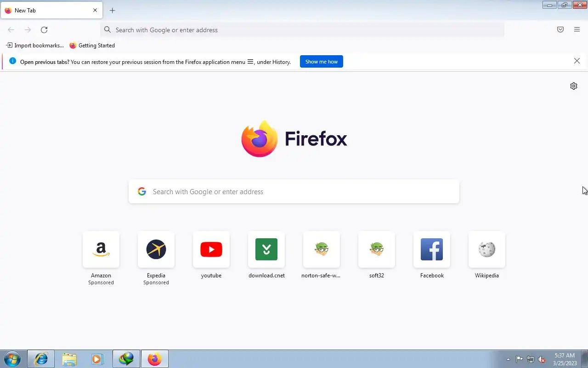The height and width of the screenshot is (368, 588).
Task: Minimize the Firefox window
Action: [x=549, y=5]
